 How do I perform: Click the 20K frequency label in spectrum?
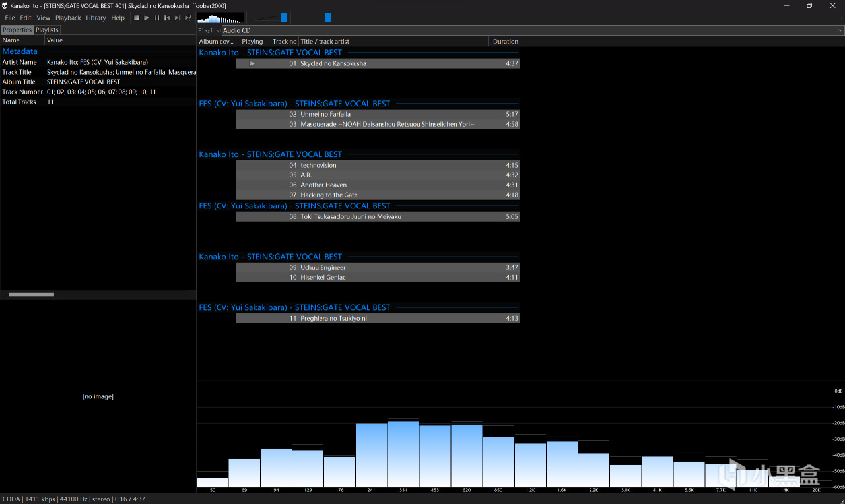[816, 491]
